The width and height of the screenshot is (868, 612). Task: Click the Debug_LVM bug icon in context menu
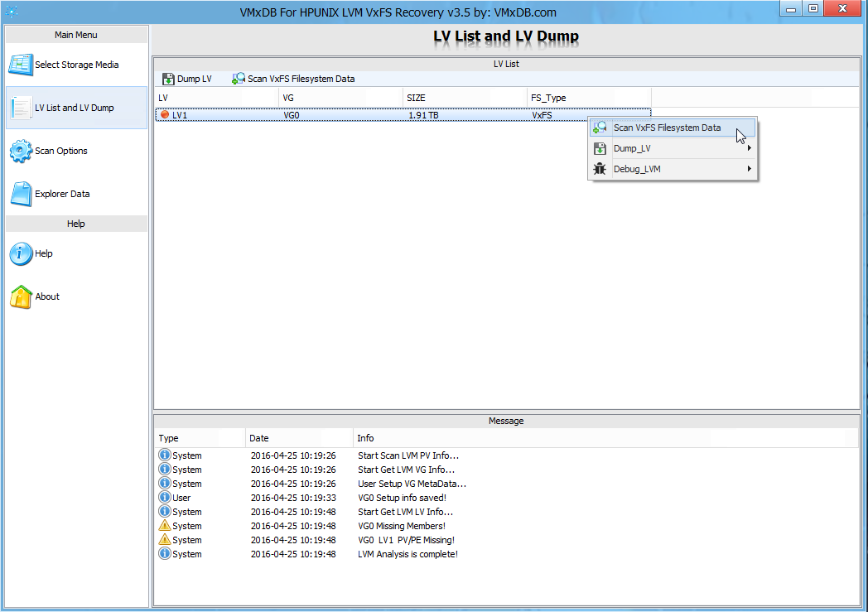click(x=600, y=169)
